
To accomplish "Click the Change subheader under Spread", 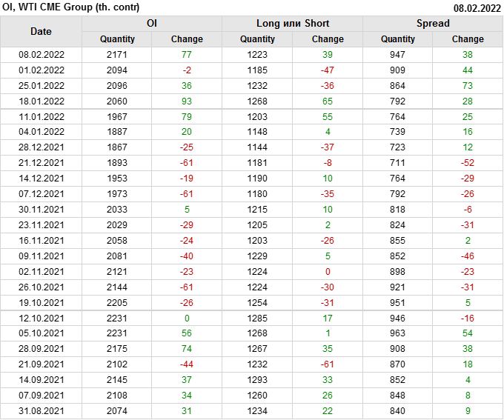I will pyautogui.click(x=468, y=39).
